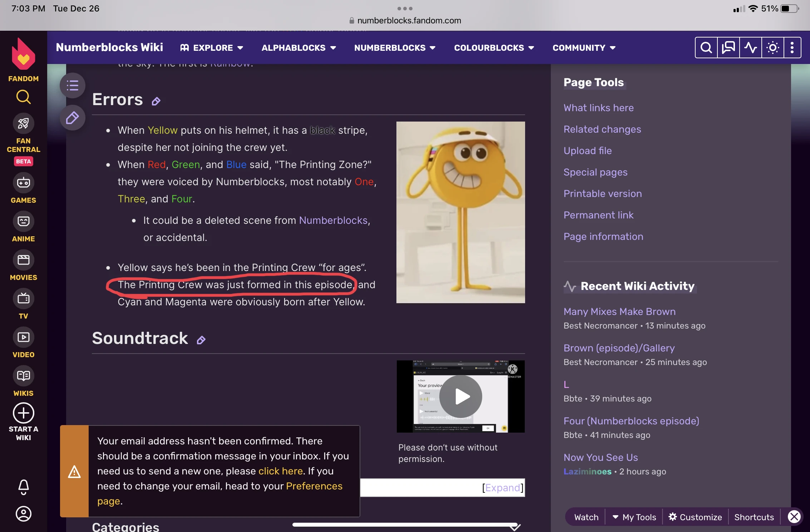This screenshot has height=532, width=810.
Task: Open the Colourblocks navigation menu
Action: click(494, 48)
